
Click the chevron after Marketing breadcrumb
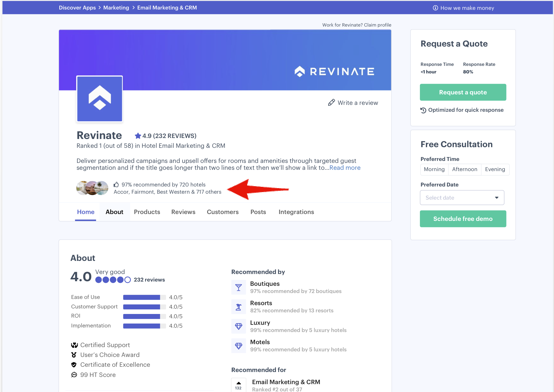coord(133,8)
